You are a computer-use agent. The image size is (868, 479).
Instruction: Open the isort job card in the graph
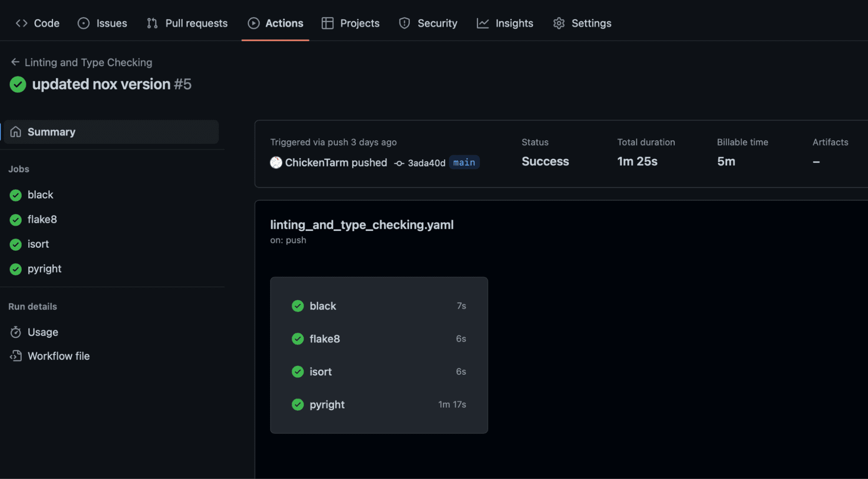[379, 372]
